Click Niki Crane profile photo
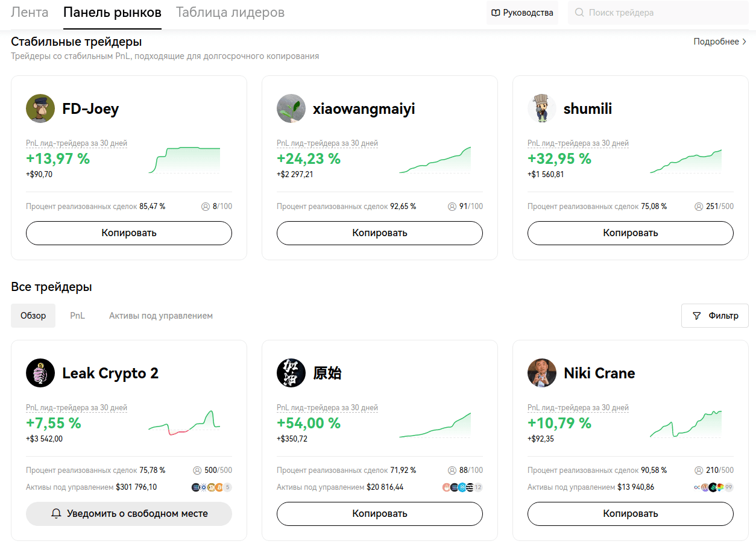 point(542,373)
